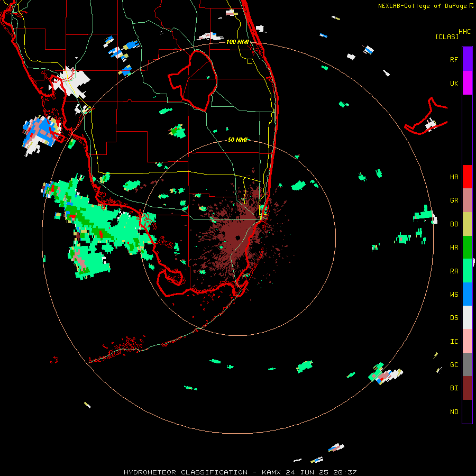Screen dimensions: 476x476
Task: Pick the dark green HR heavy rain swatch
Action: (x=467, y=248)
